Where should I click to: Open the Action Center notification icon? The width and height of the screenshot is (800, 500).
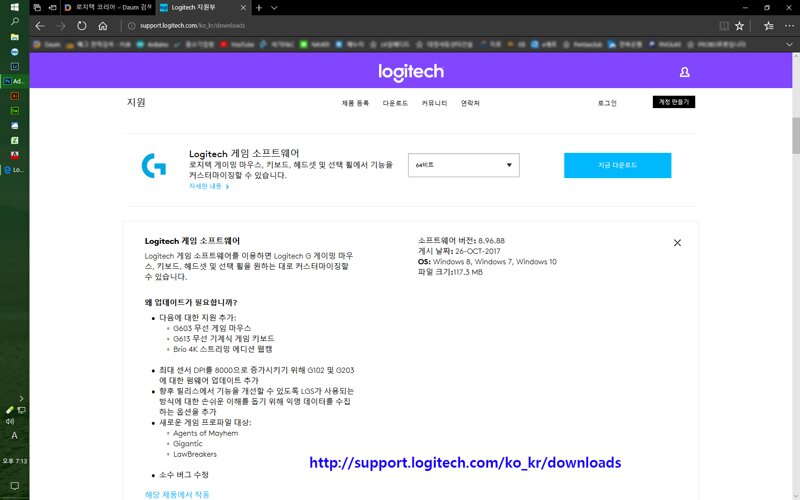[15, 486]
